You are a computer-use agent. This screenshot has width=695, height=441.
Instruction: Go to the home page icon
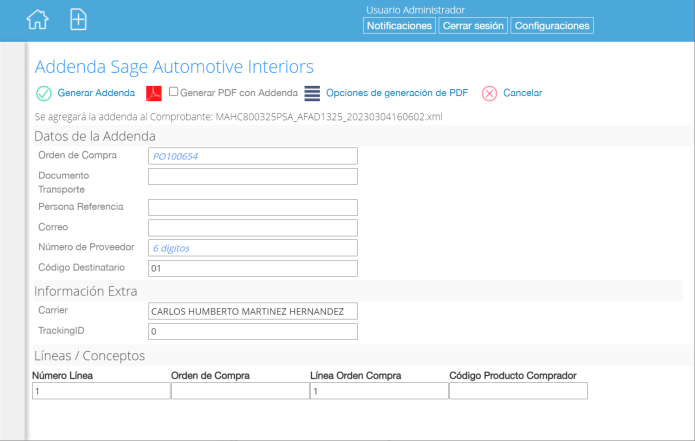click(x=37, y=20)
